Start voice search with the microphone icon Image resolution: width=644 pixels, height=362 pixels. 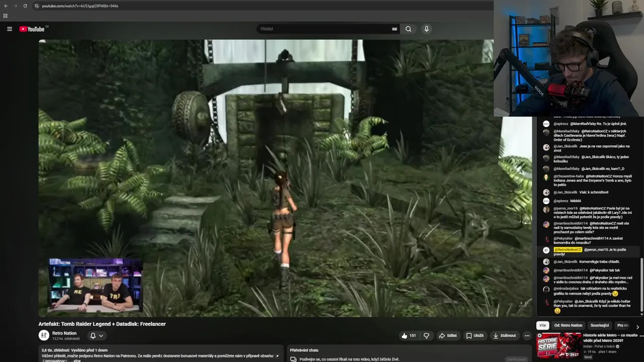pos(427,29)
